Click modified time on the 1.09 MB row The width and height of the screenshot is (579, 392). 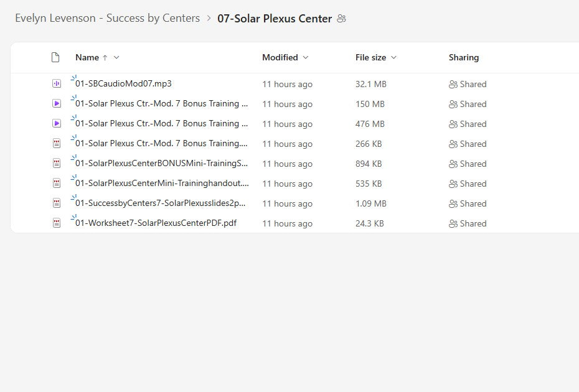click(287, 203)
